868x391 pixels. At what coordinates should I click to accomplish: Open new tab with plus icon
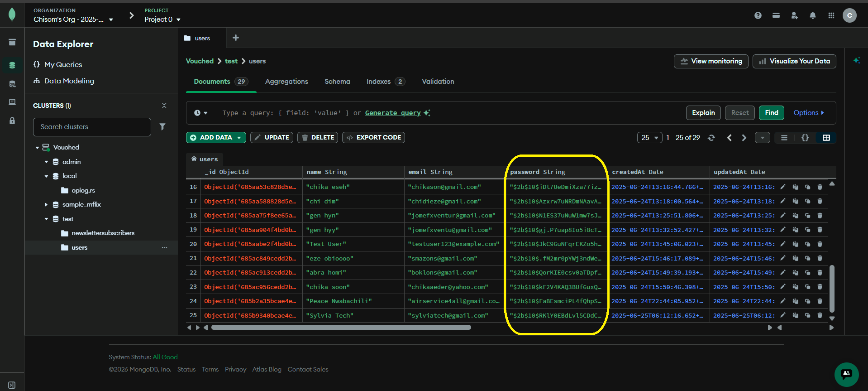pyautogui.click(x=236, y=38)
